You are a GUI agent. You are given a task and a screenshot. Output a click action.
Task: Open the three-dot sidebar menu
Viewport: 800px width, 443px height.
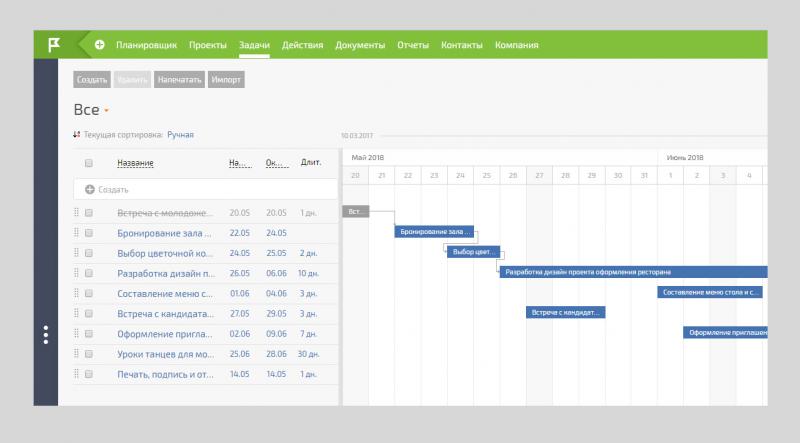pyautogui.click(x=45, y=335)
